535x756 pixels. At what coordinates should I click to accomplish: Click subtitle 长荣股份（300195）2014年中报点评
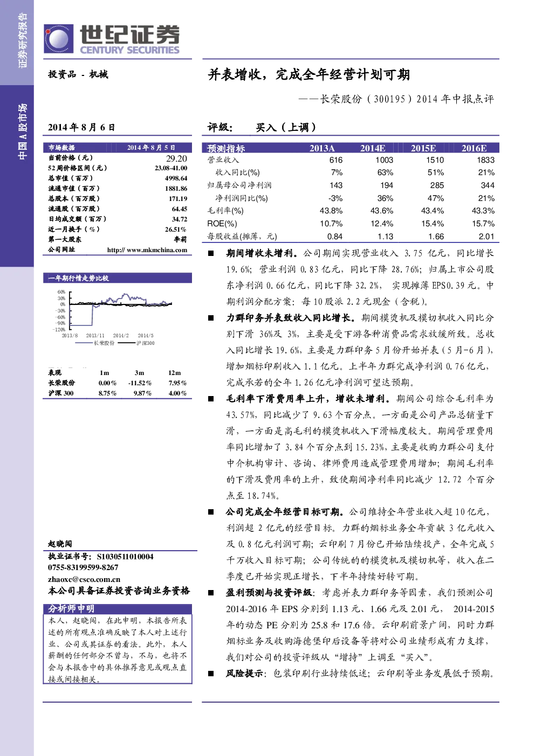click(x=407, y=99)
